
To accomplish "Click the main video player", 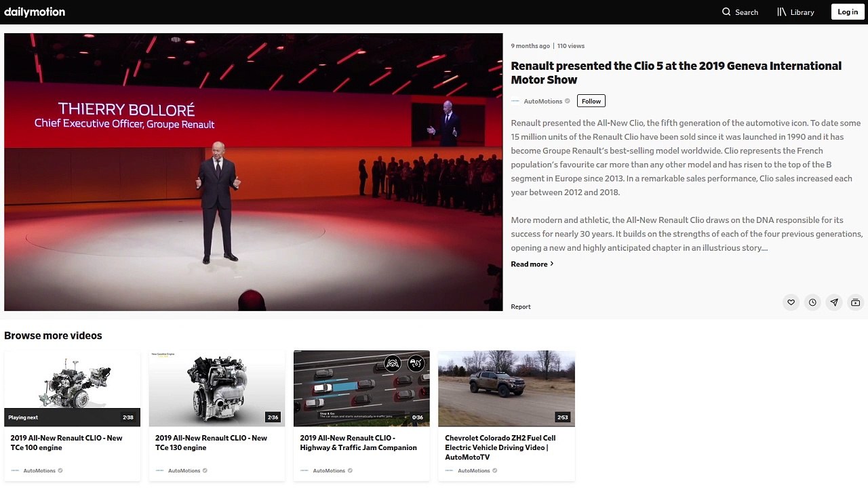I will pos(254,172).
